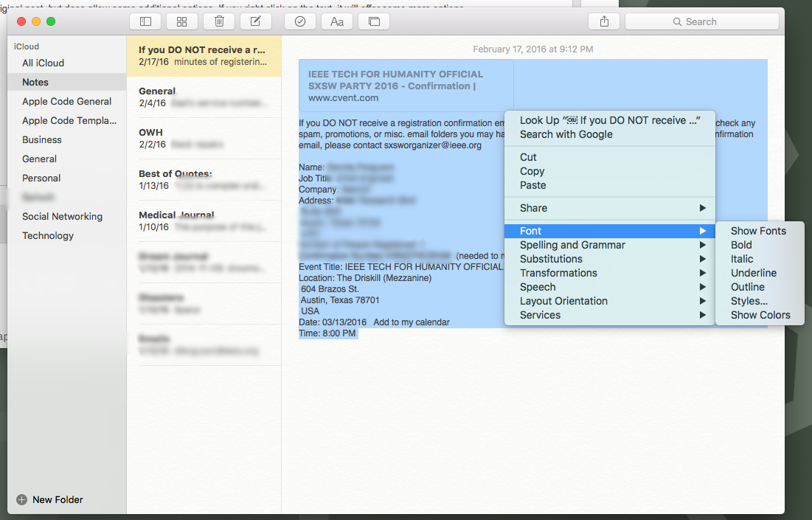The width and height of the screenshot is (812, 520).
Task: Select the Notes folder in sidebar
Action: point(67,83)
